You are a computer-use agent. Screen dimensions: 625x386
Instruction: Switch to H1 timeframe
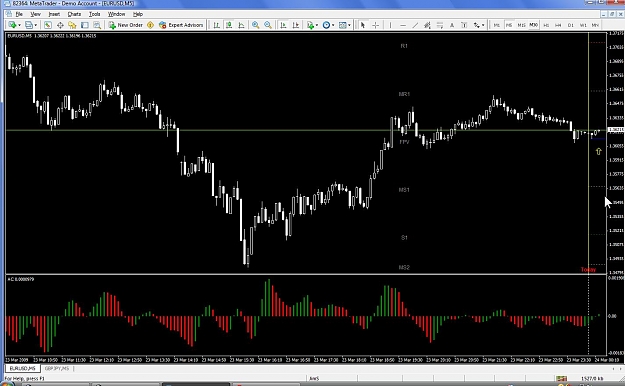pyautogui.click(x=546, y=25)
